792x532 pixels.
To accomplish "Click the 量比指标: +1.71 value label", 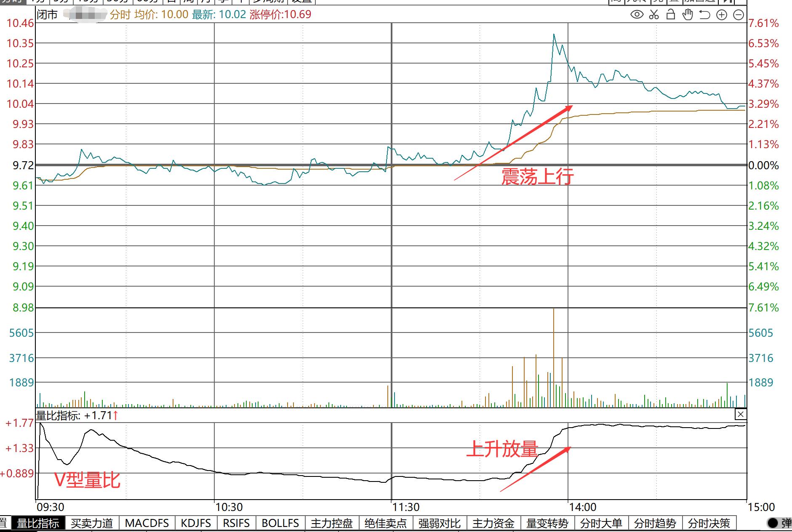I will pyautogui.click(x=77, y=416).
